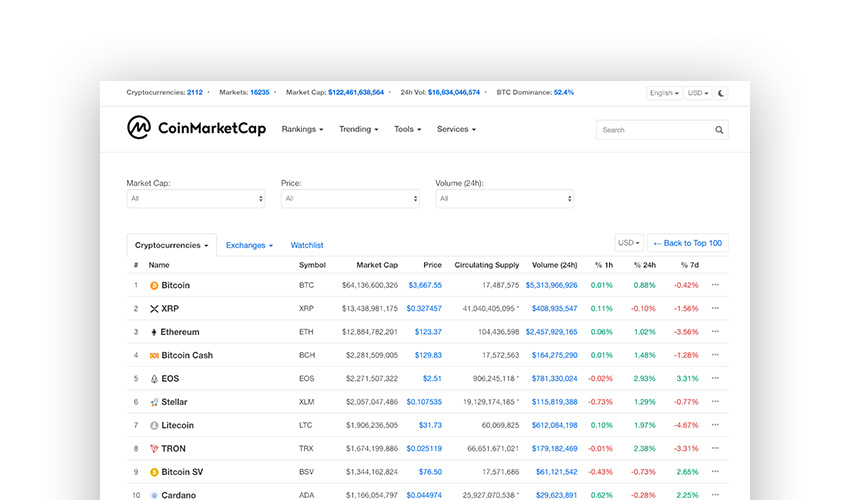
Task: Click the CoinMarketCap logo icon
Action: tap(139, 127)
